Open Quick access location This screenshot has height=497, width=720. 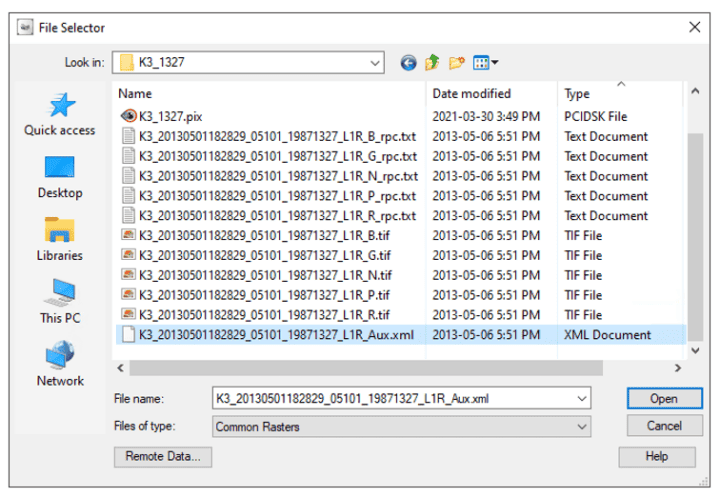60,115
